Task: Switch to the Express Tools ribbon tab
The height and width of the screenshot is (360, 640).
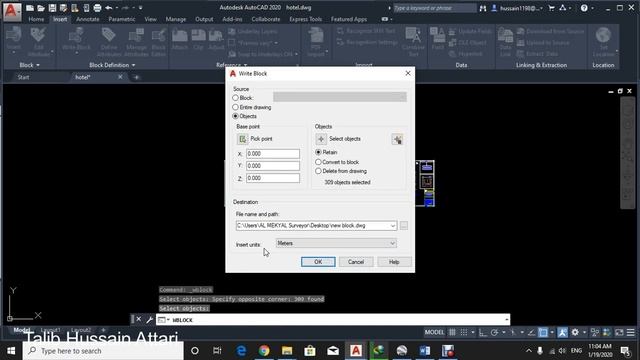Action: pyautogui.click(x=306, y=19)
